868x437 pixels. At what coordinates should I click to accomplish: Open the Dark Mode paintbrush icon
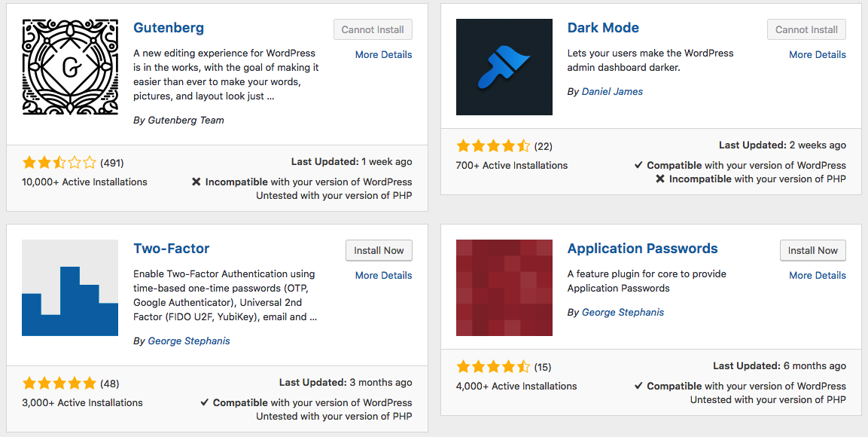coord(504,67)
